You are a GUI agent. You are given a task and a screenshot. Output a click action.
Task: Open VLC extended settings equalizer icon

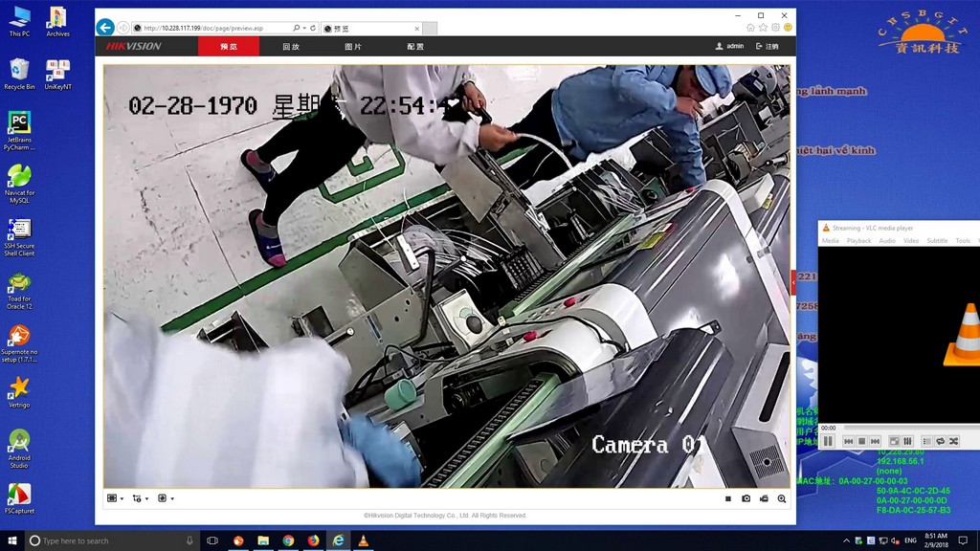(907, 442)
